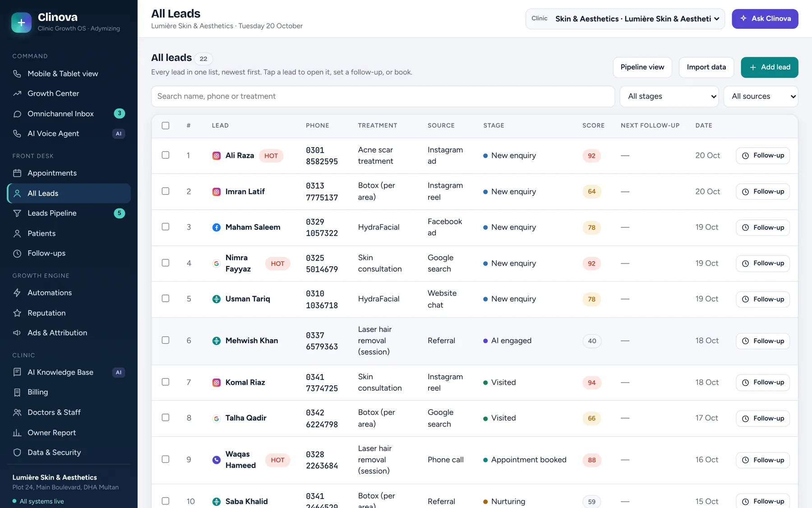Check the row checkbox for Mehwish Khan

click(x=166, y=340)
